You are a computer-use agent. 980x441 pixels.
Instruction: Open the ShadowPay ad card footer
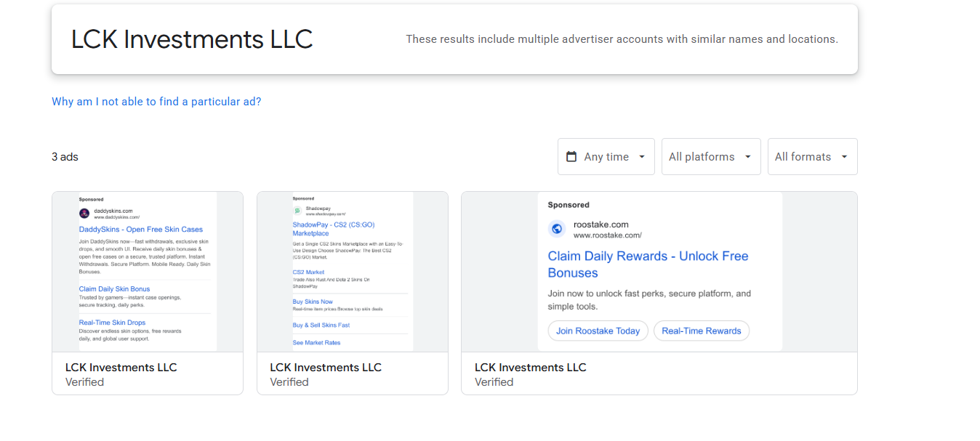pos(353,373)
